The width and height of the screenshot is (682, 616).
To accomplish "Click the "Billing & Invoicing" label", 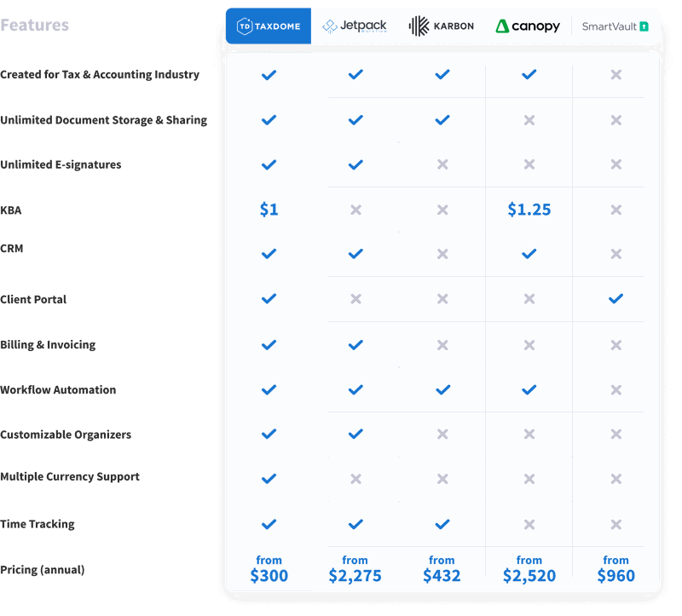I will tap(48, 345).
